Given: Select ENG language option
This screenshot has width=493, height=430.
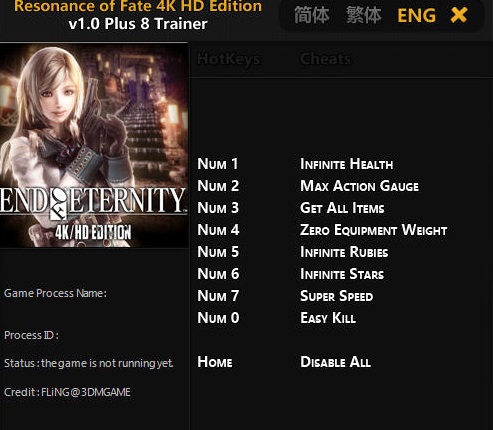Looking at the screenshot, I should click(417, 16).
